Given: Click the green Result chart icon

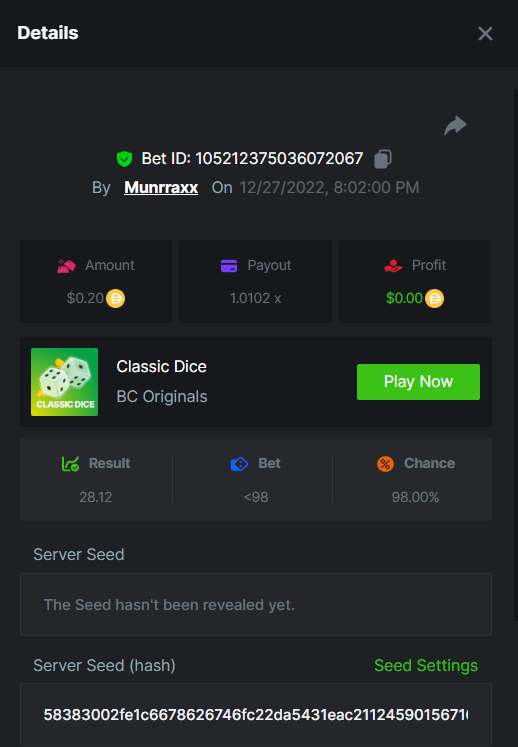Looking at the screenshot, I should coord(71,464).
